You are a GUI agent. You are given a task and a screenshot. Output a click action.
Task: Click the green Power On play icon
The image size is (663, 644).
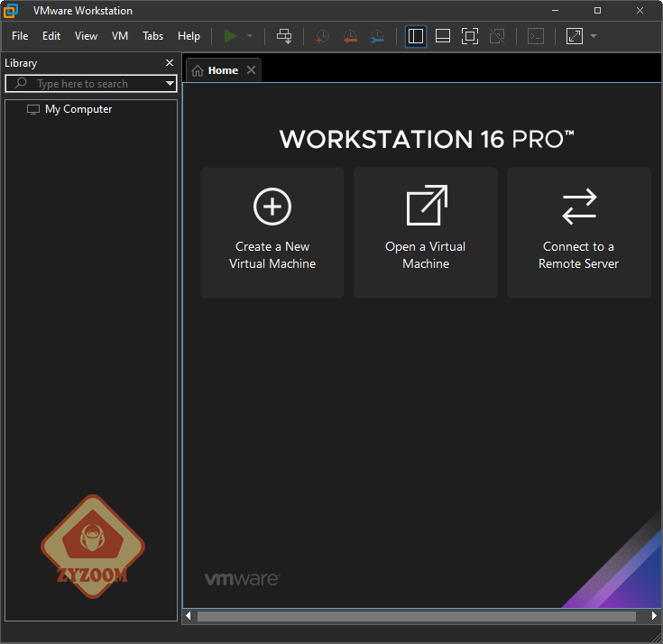coord(230,36)
